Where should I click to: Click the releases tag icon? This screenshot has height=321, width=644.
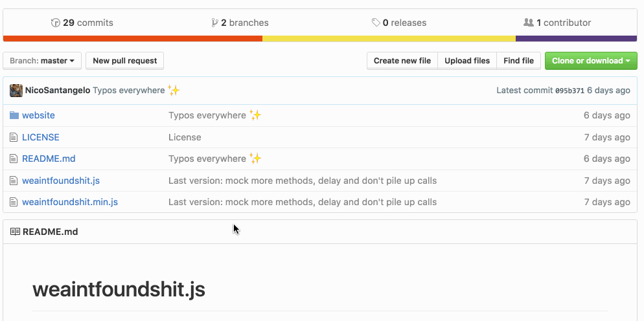(x=376, y=23)
